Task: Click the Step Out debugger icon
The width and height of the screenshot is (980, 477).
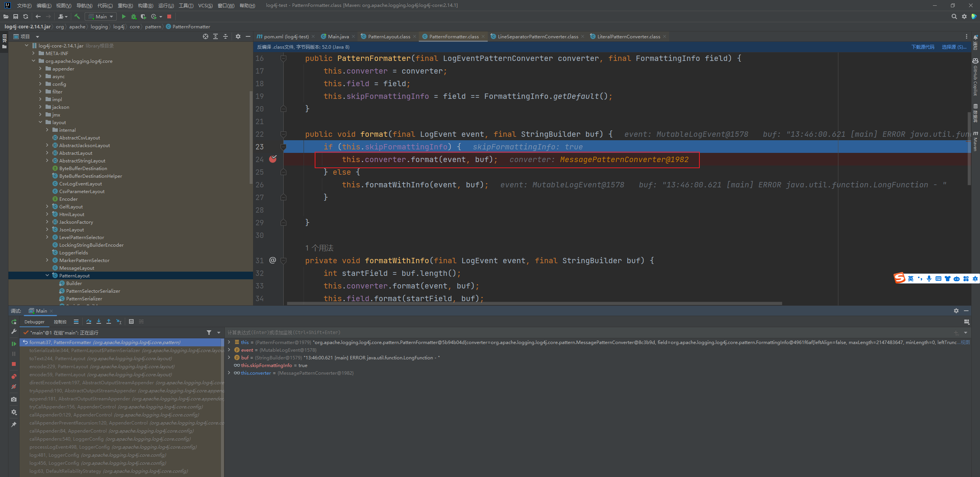Action: 109,322
